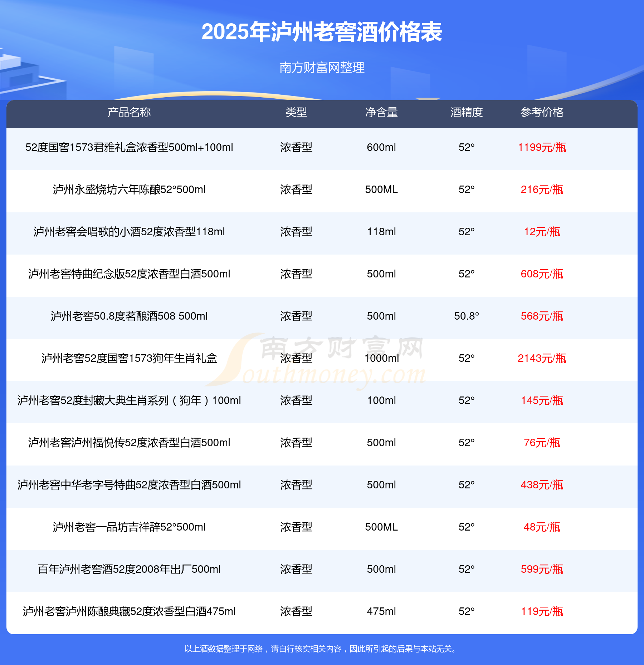Click product name "泸州老窖会唱歌的小酒52度浓香型118ml"

click(x=129, y=232)
